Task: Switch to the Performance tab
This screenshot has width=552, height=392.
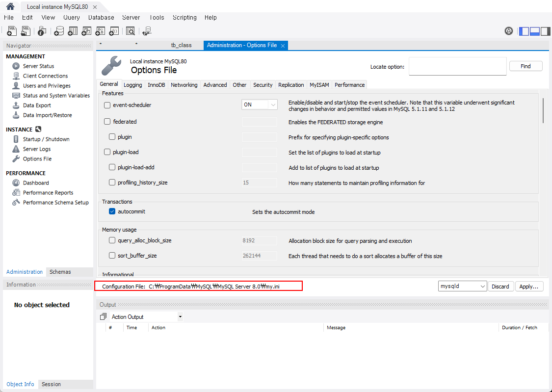Action: point(349,85)
